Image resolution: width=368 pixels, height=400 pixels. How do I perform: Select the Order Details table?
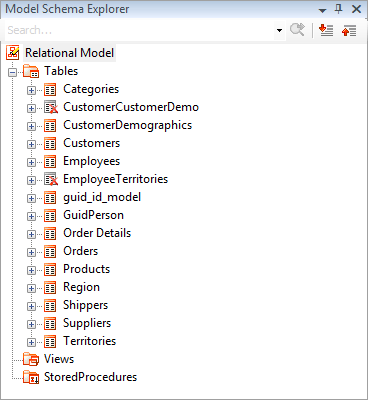tap(97, 233)
